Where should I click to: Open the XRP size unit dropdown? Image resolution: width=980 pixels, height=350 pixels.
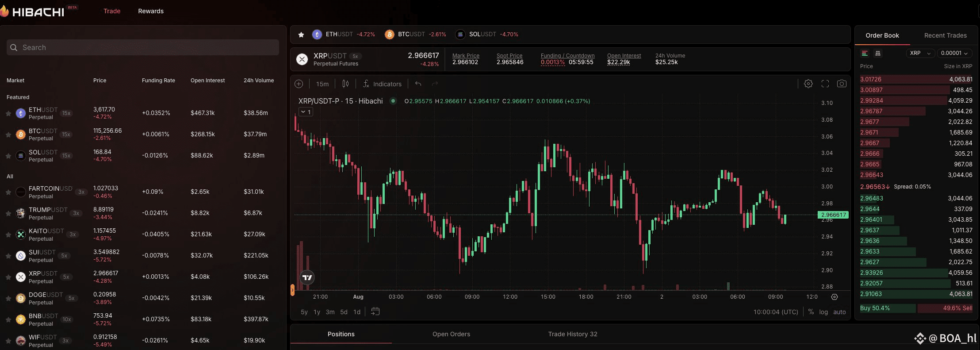point(920,53)
